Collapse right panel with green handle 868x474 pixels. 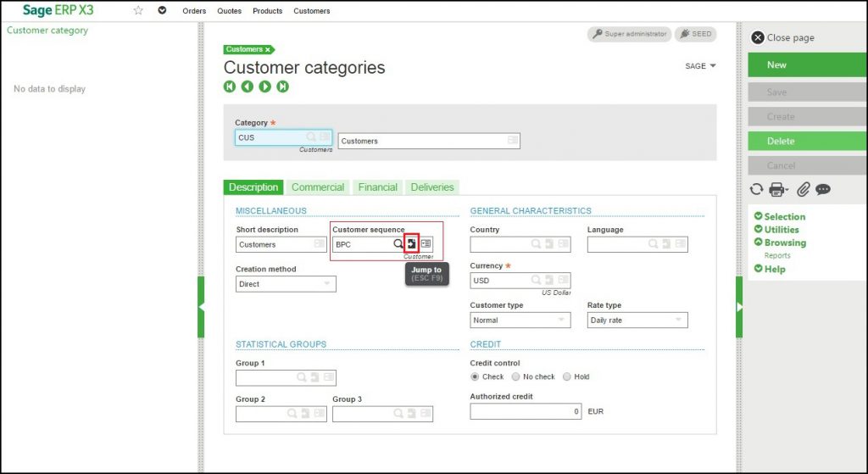point(739,307)
